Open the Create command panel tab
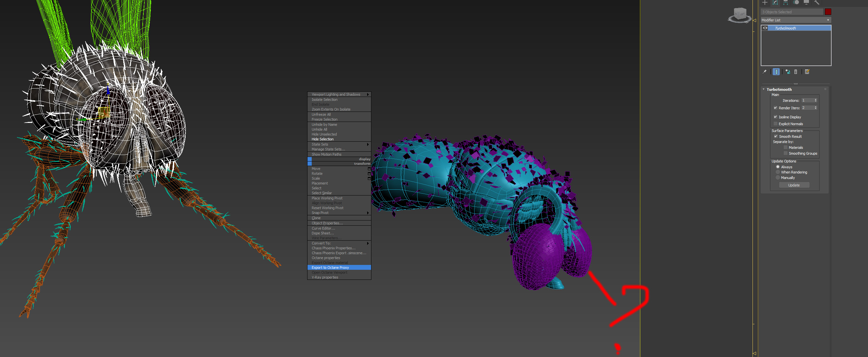 765,2
